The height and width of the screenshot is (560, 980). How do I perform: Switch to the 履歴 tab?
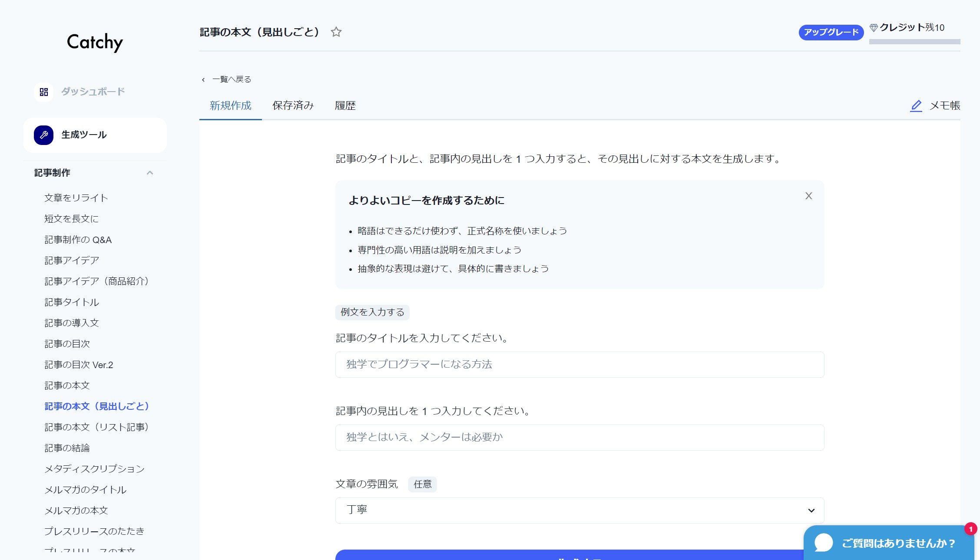pos(345,105)
